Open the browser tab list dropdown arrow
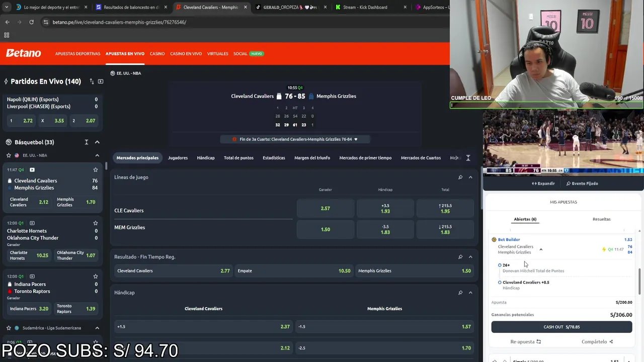Viewport: 644px width, 362px height. pos(7,7)
